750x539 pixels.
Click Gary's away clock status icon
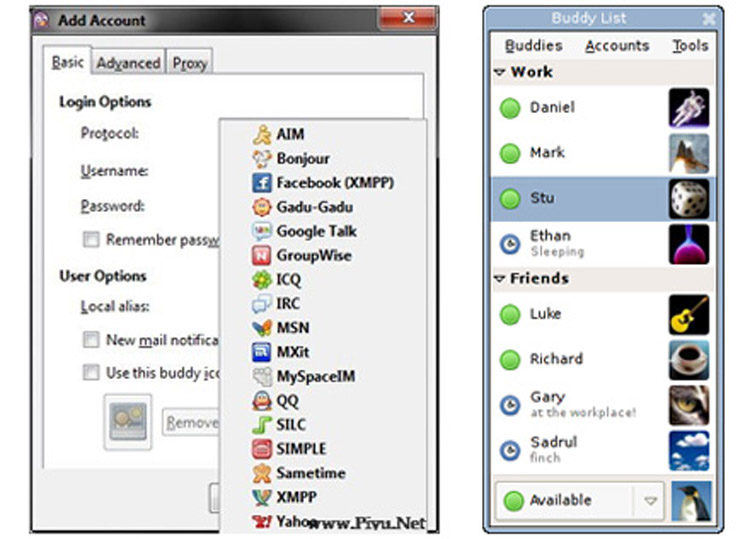point(510,405)
